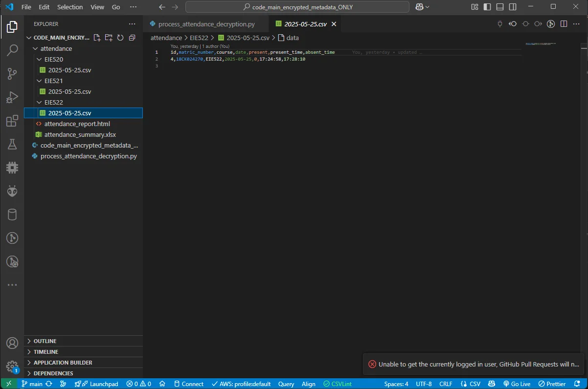Open the Extensions view
This screenshot has width=588, height=389.
pos(12,121)
